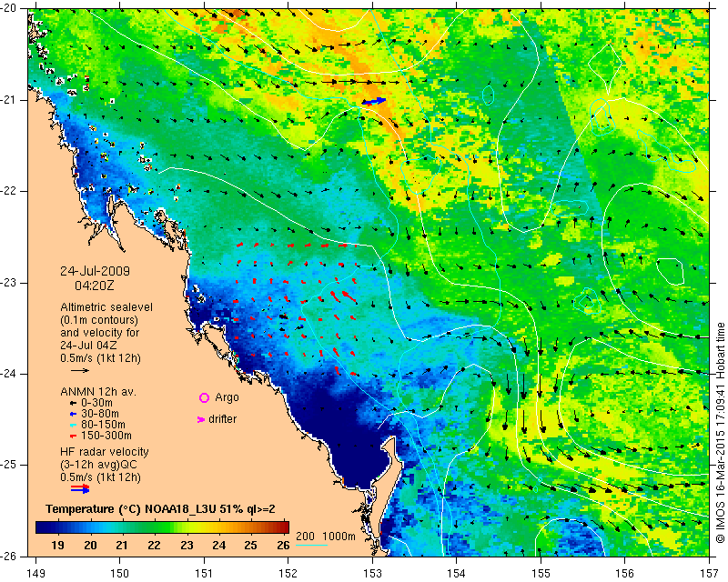This screenshot has width=728, height=582.
Task: Click the -22 latitude axis label
Action: 7,191
